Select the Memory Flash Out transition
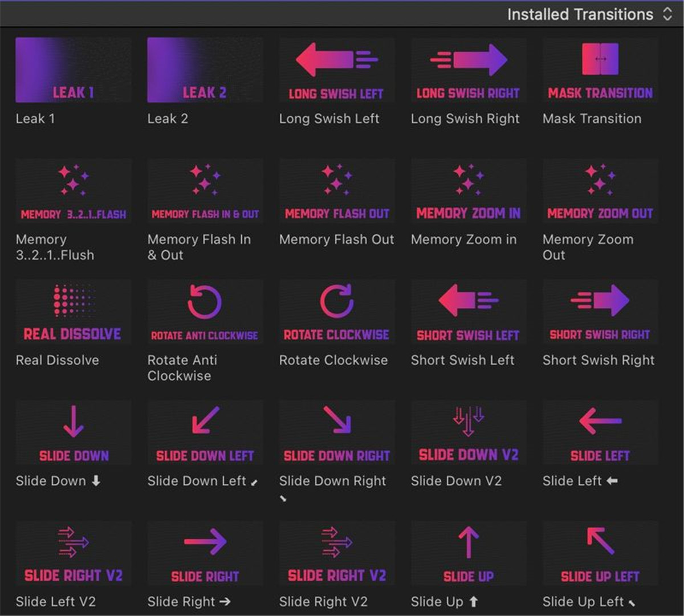Viewport: 684px width, 616px height. pyautogui.click(x=336, y=191)
